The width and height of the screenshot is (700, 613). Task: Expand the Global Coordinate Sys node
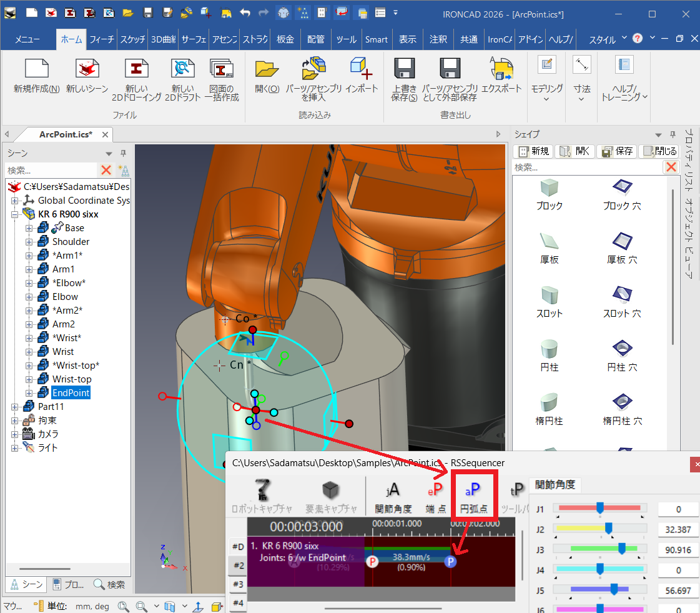tap(15, 201)
